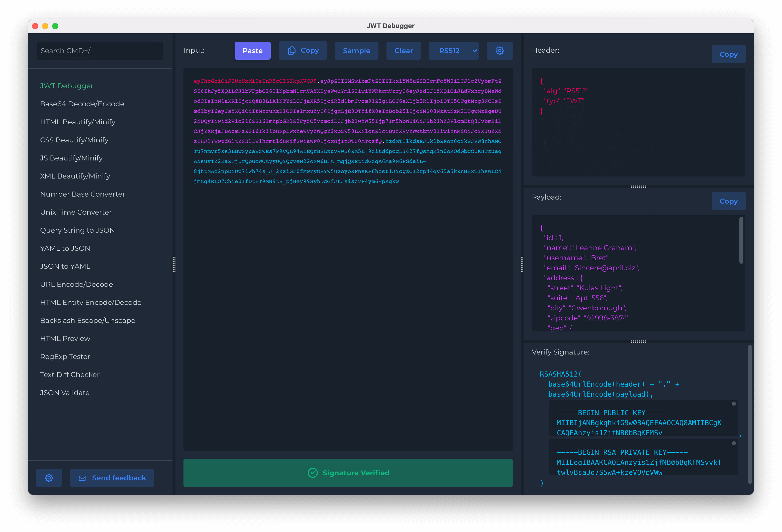Screen dimensions: 782x532
Task: Click the private key box corner dot
Action: [x=734, y=443]
